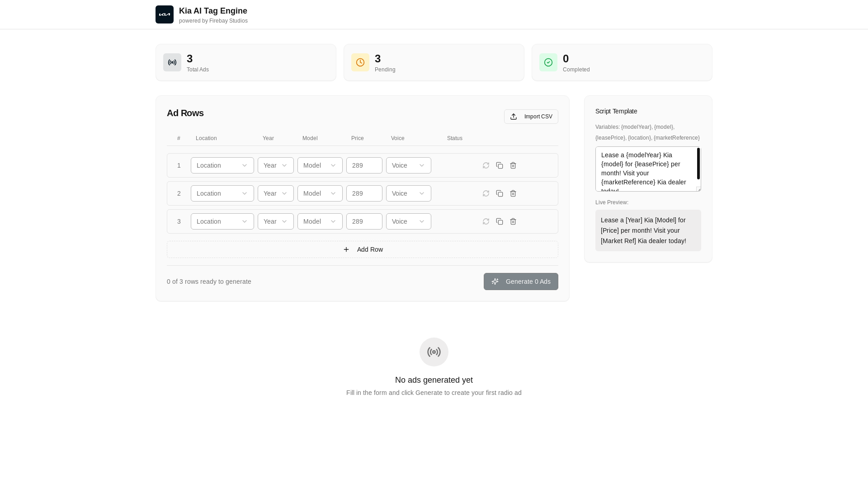868x488 pixels.
Task: Click the Pending clock icon
Action: point(360,62)
